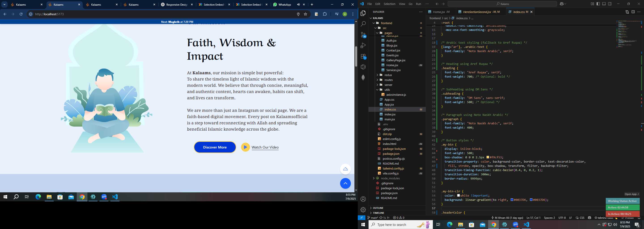This screenshot has height=229, width=644.
Task: Open the Extensions view in VS Code
Action: pos(363,57)
